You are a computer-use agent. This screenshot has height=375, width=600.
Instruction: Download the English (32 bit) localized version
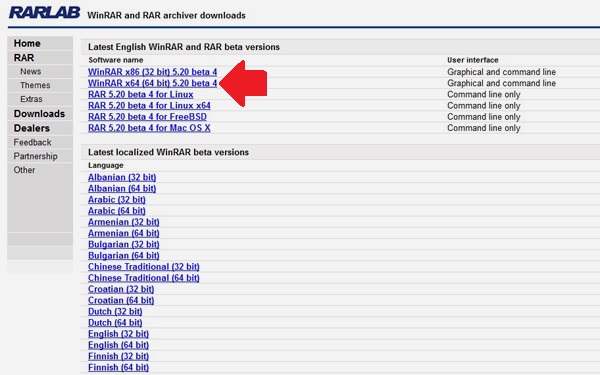(118, 334)
